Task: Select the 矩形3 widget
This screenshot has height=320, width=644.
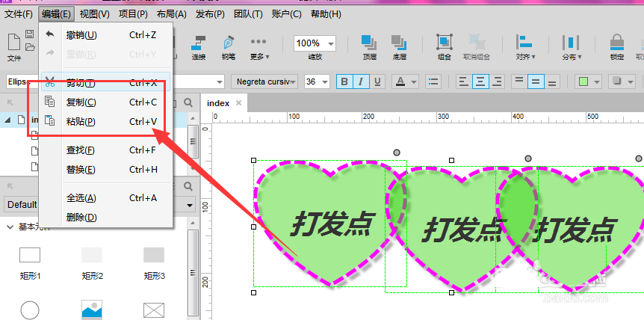Action: [x=154, y=263]
